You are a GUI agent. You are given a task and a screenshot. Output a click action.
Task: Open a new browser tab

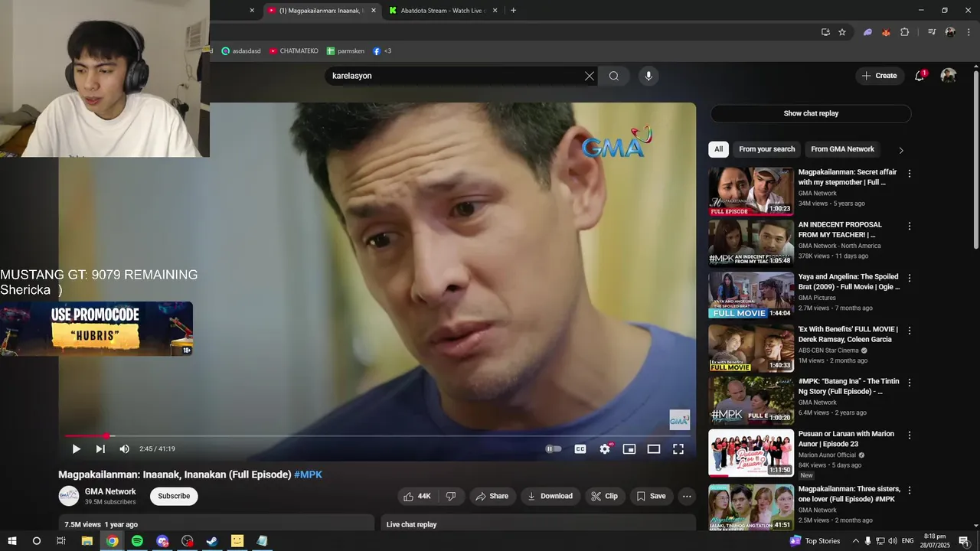click(513, 11)
